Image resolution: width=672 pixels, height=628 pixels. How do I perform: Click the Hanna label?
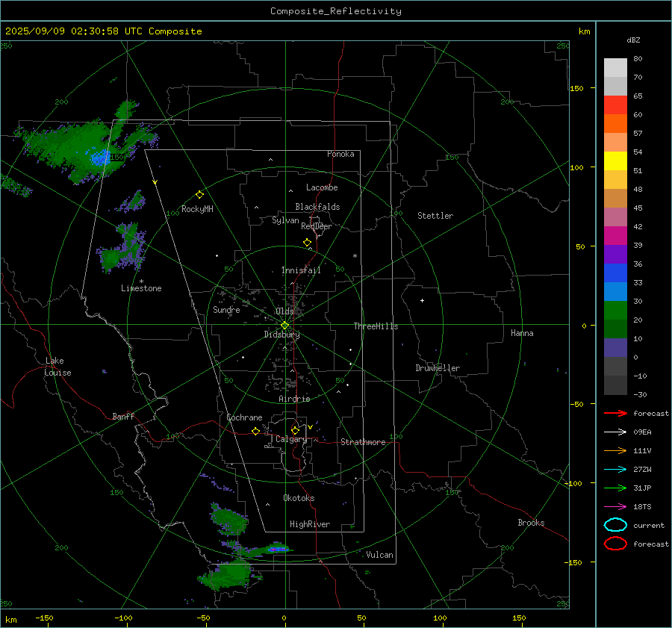click(x=522, y=333)
